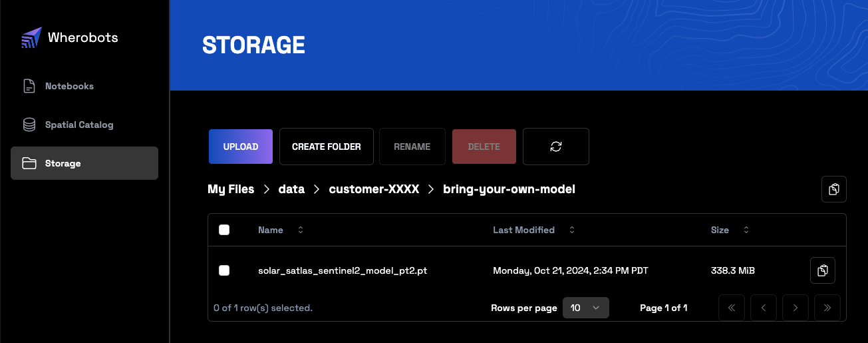This screenshot has width=868, height=343.
Task: Click the Size column header
Action: [x=720, y=230]
